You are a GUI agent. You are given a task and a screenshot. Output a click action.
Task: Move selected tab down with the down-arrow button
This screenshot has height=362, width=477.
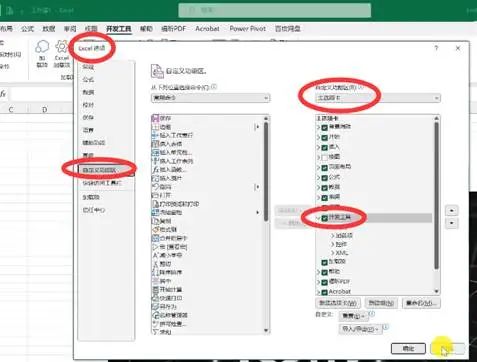[452, 223]
